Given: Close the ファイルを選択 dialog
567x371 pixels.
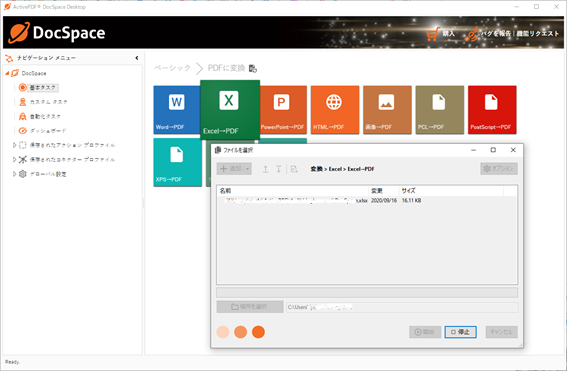Looking at the screenshot, I should point(513,150).
